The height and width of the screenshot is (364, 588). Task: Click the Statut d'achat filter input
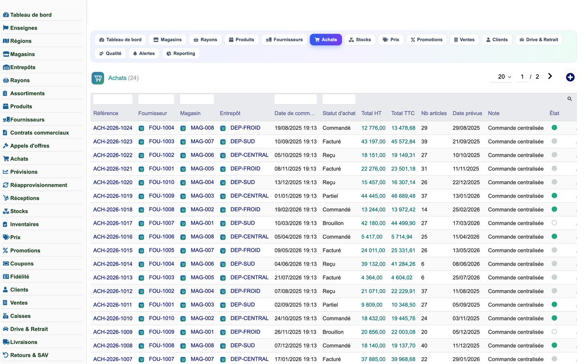point(339,99)
